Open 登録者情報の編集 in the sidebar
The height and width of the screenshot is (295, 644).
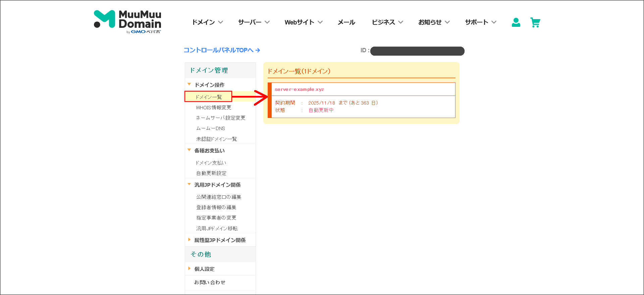coord(216,208)
